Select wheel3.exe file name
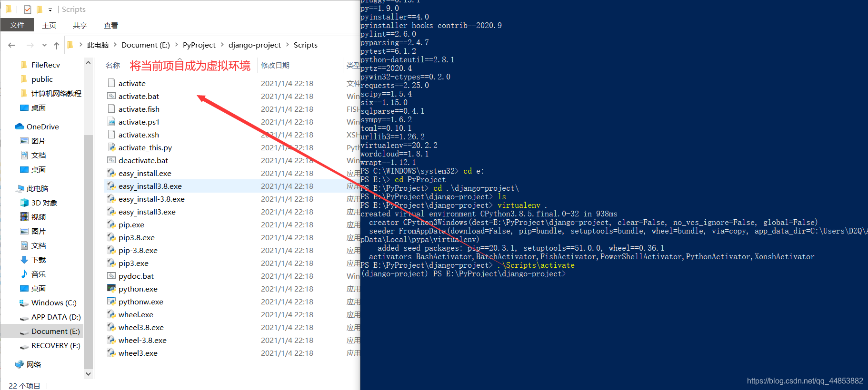 click(138, 353)
